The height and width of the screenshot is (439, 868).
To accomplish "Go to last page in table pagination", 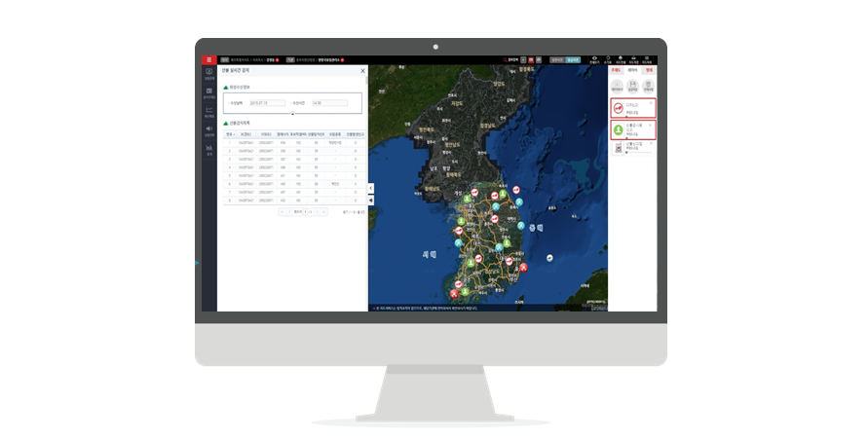I will point(324,212).
